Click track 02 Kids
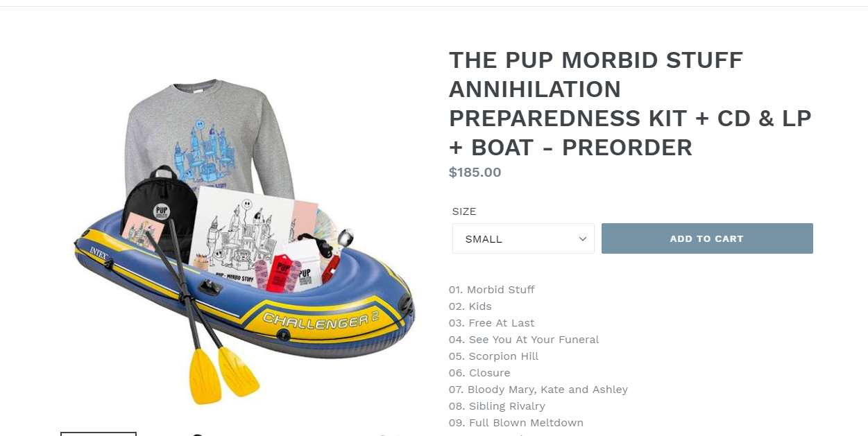Image resolution: width=868 pixels, height=436 pixels. click(x=470, y=306)
